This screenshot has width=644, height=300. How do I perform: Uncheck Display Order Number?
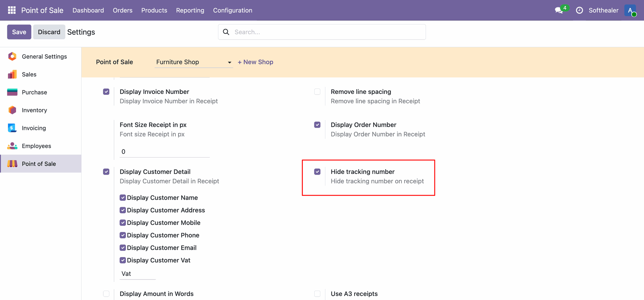(317, 125)
